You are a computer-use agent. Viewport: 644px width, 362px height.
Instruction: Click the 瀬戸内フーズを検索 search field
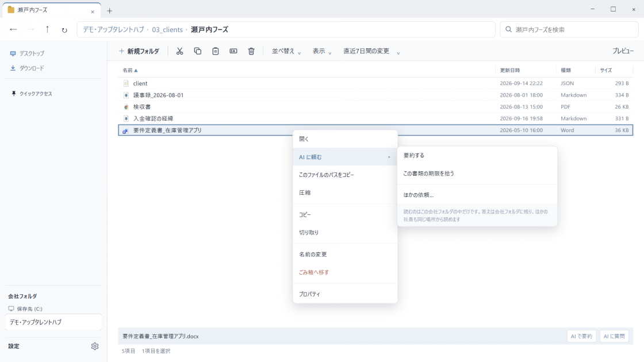569,29
